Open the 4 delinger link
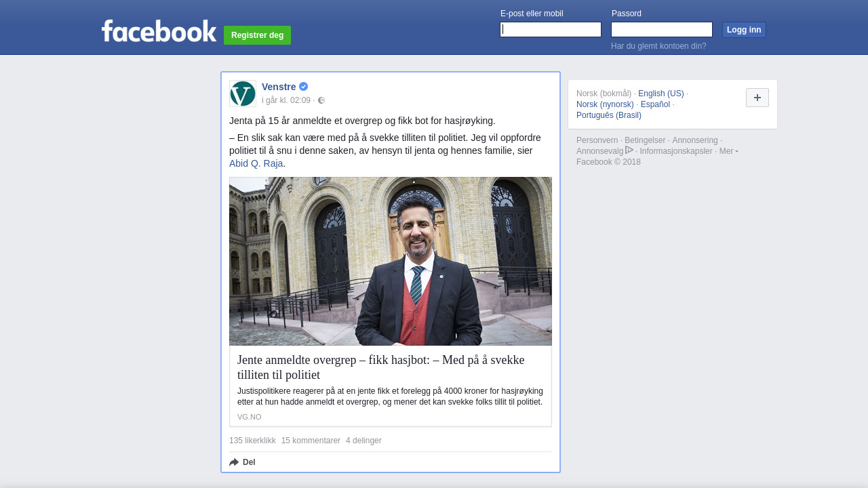Screen dimensions: 868x488 tap(363, 441)
